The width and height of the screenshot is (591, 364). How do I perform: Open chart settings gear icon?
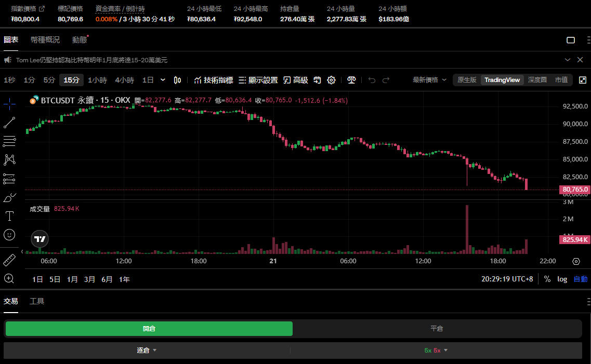[x=331, y=80]
